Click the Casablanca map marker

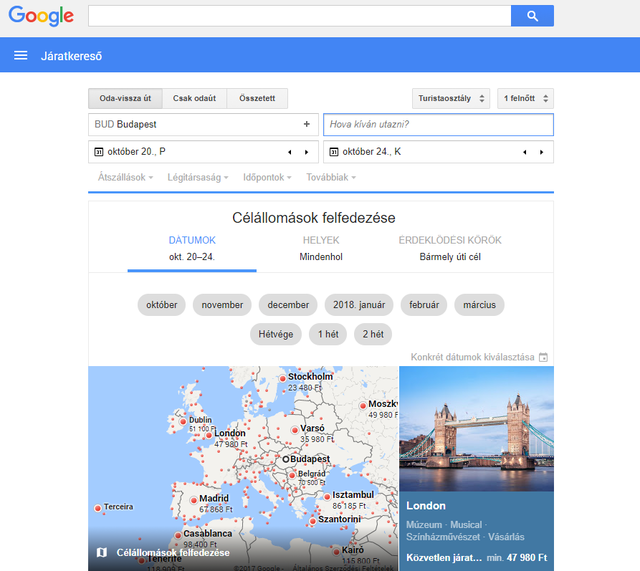178,535
